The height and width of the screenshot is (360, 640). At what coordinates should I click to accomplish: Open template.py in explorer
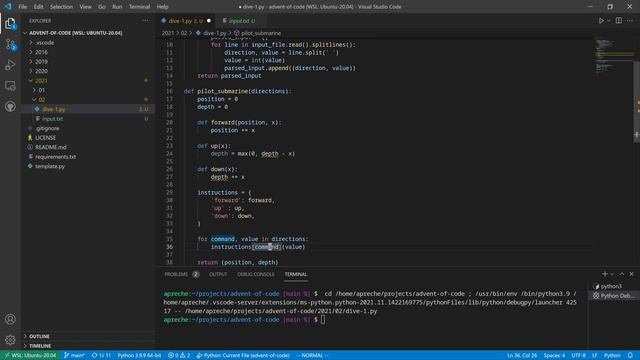(x=88, y=167)
